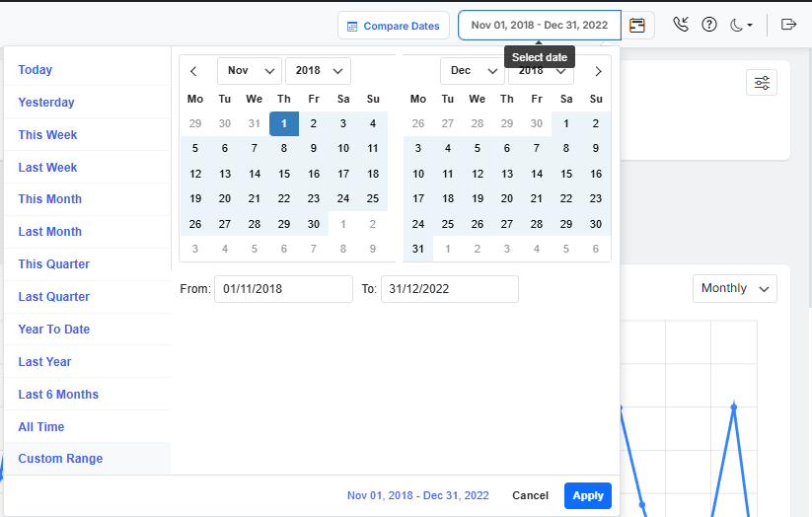Click the logout icon
The image size is (812, 517).
[788, 26]
